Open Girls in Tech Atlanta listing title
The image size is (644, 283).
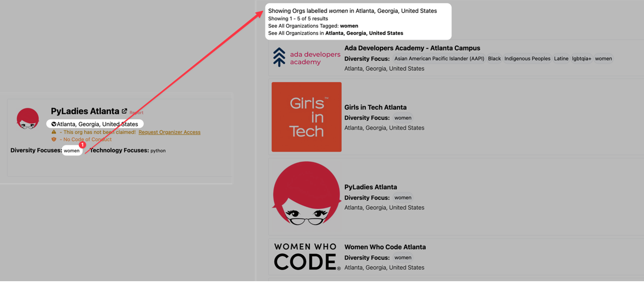(375, 108)
